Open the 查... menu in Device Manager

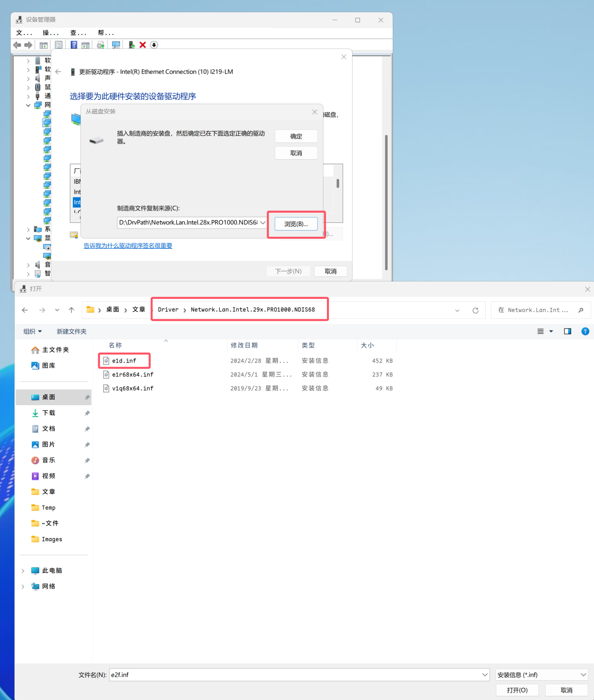[x=78, y=33]
